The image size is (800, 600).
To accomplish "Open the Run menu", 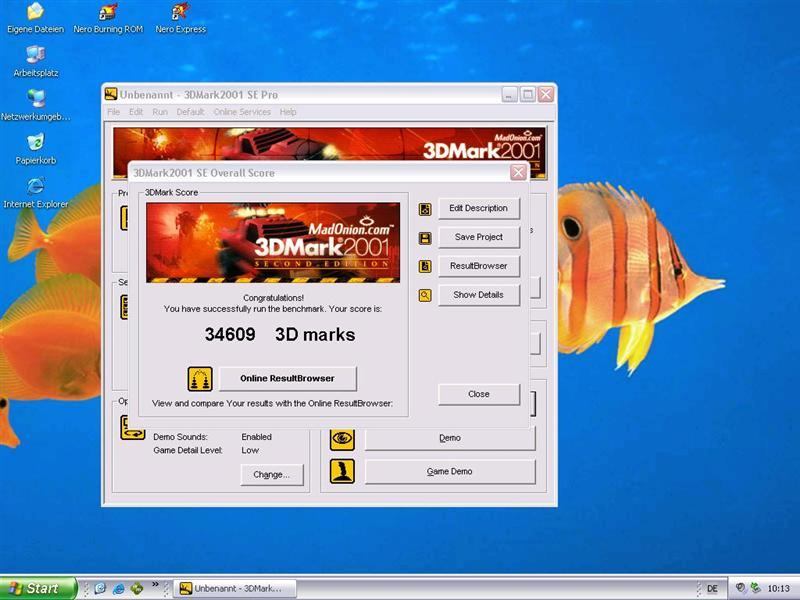I will (160, 112).
